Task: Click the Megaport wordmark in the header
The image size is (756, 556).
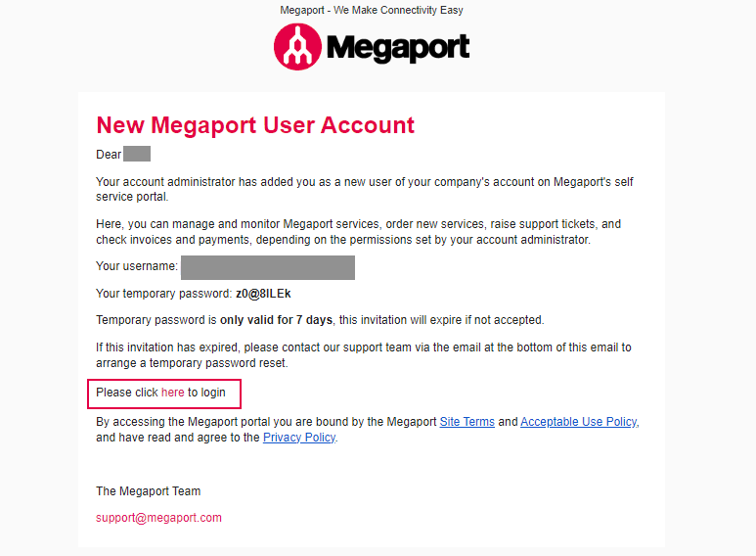Action: pos(398,48)
